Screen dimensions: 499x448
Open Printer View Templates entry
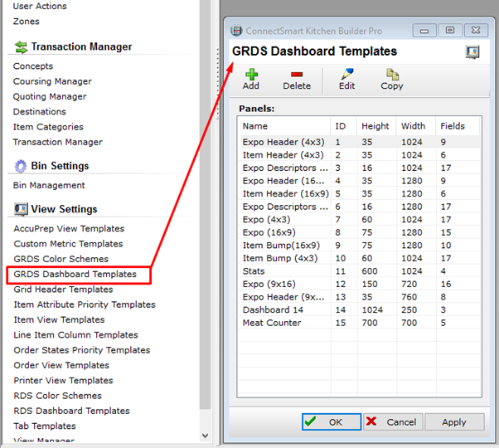click(63, 381)
